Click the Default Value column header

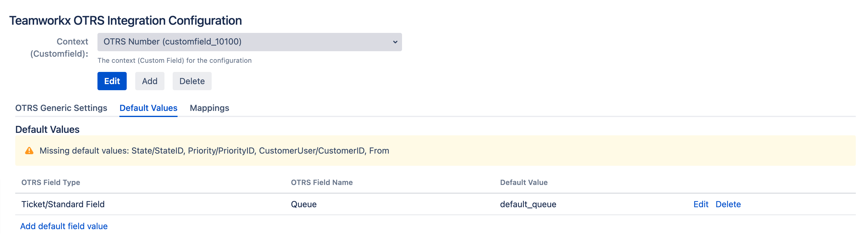(x=524, y=182)
